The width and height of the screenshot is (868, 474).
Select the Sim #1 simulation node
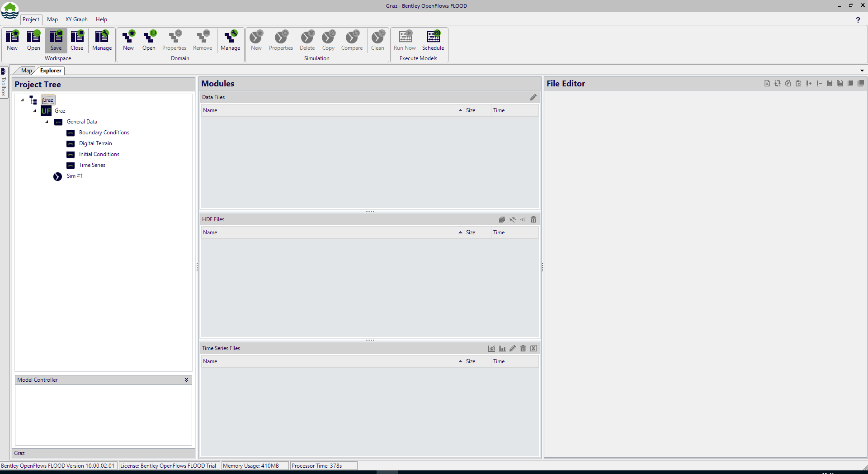[75, 176]
